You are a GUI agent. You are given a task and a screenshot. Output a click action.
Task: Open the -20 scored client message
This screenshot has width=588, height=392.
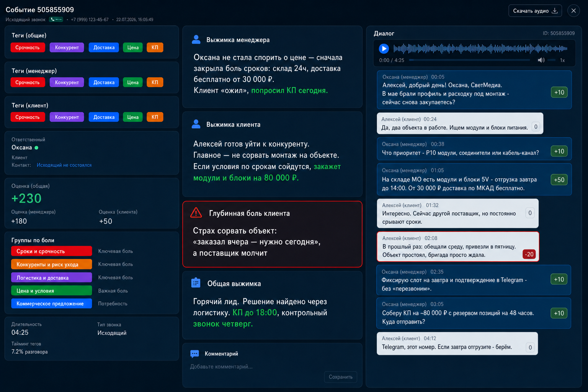(x=458, y=247)
